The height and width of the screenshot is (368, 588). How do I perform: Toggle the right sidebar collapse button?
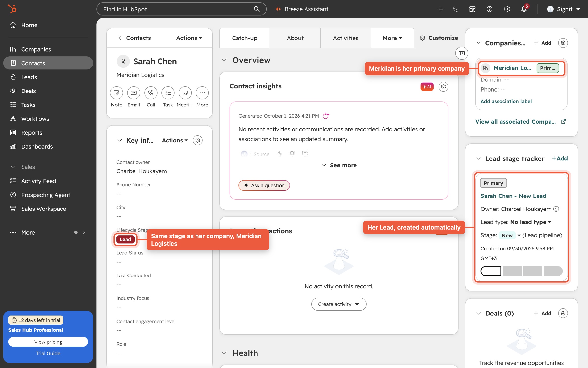coord(462,53)
